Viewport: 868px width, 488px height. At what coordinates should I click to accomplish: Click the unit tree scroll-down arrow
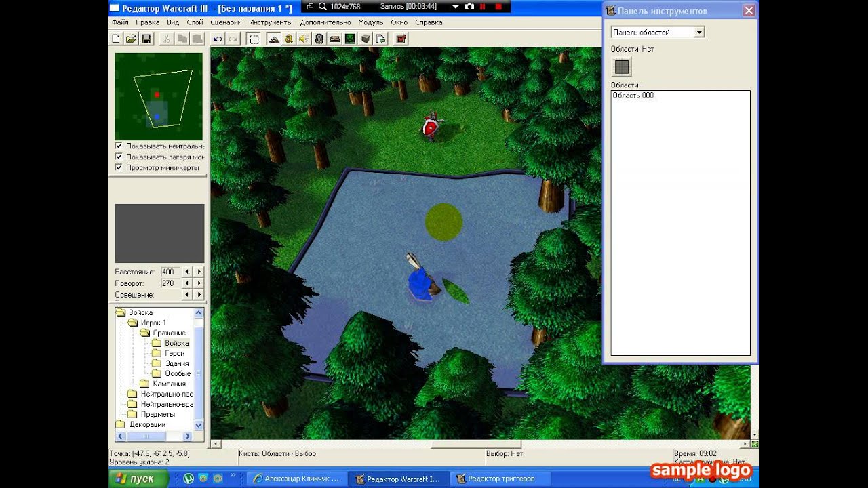[x=199, y=425]
